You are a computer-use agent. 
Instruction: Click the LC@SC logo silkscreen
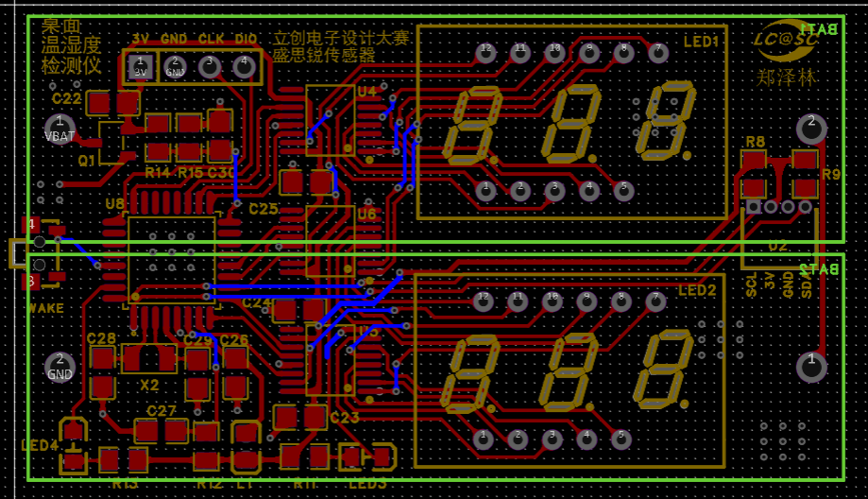[786, 40]
